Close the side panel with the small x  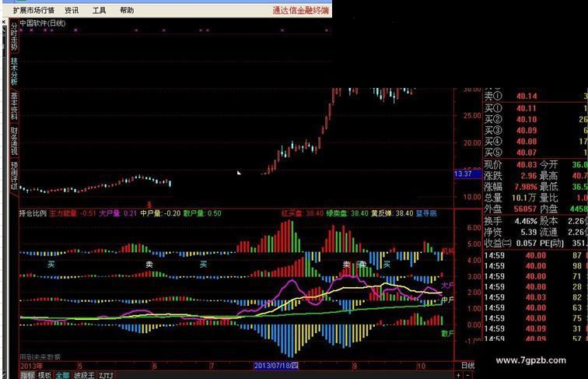click(x=4, y=23)
